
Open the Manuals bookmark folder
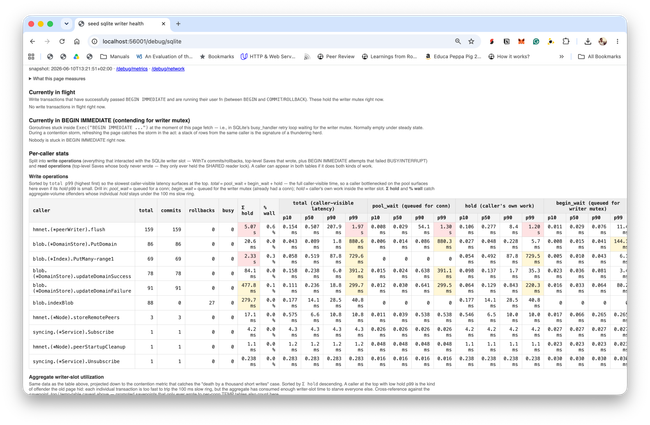115,56
